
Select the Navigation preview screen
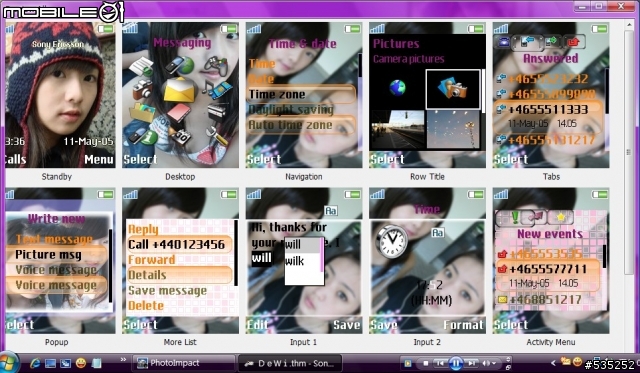pos(304,95)
